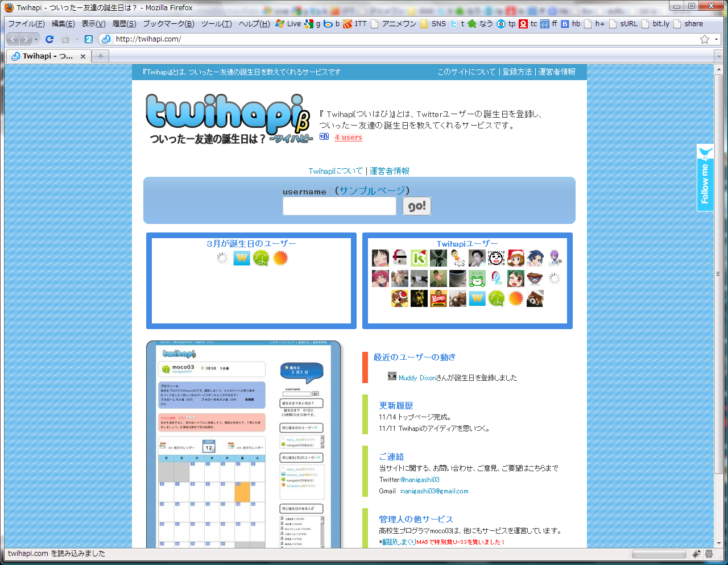Screen dimensions: 728x565
Task: Click the vertical page scrollbar
Action: tap(718, 306)
